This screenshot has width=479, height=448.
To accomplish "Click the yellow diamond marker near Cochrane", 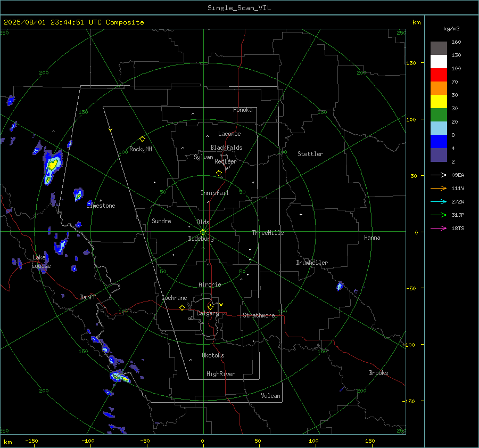I will 183,307.
